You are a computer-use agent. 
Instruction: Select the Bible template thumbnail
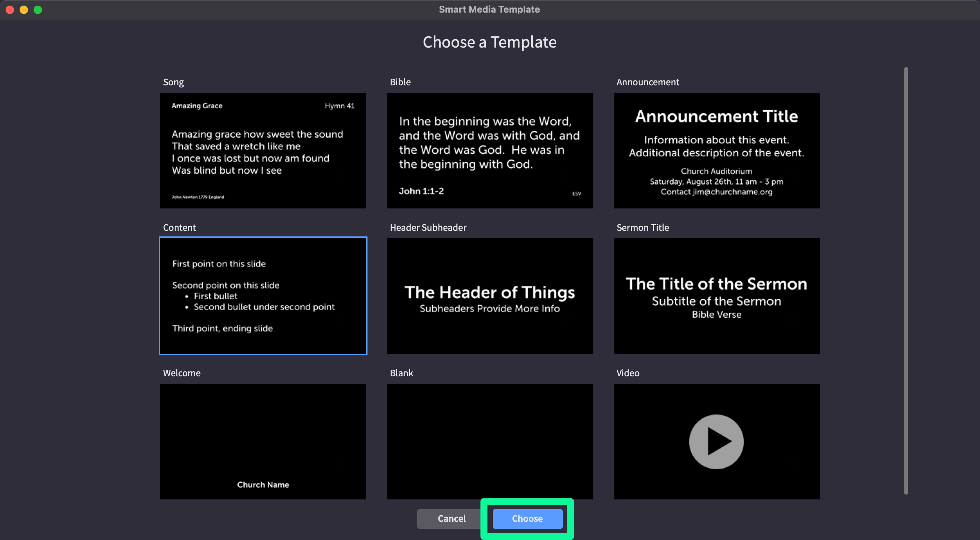(490, 150)
